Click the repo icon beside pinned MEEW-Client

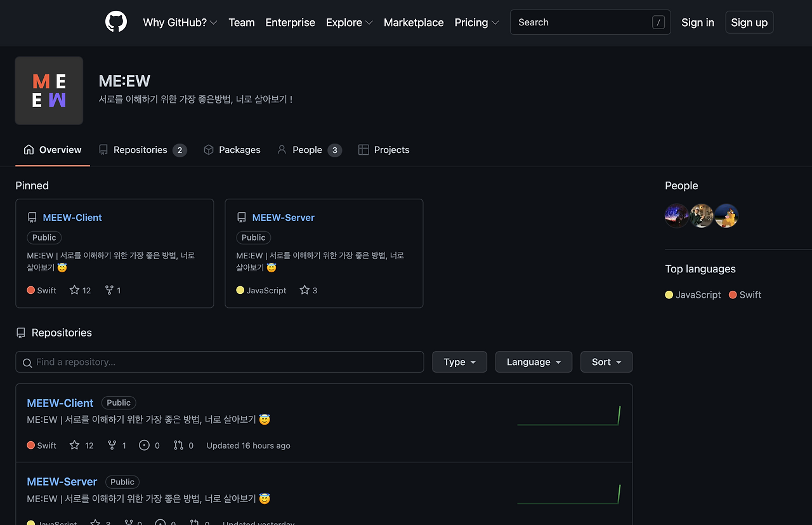(x=32, y=218)
